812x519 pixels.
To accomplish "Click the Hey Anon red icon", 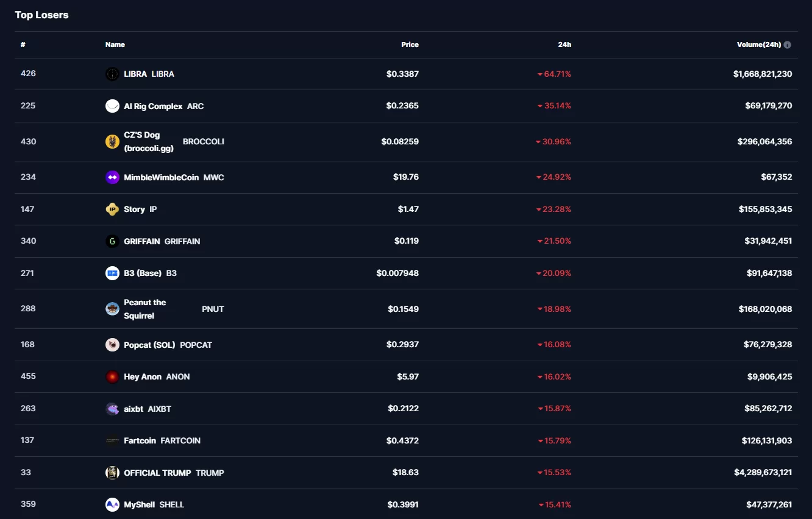I will 112,377.
